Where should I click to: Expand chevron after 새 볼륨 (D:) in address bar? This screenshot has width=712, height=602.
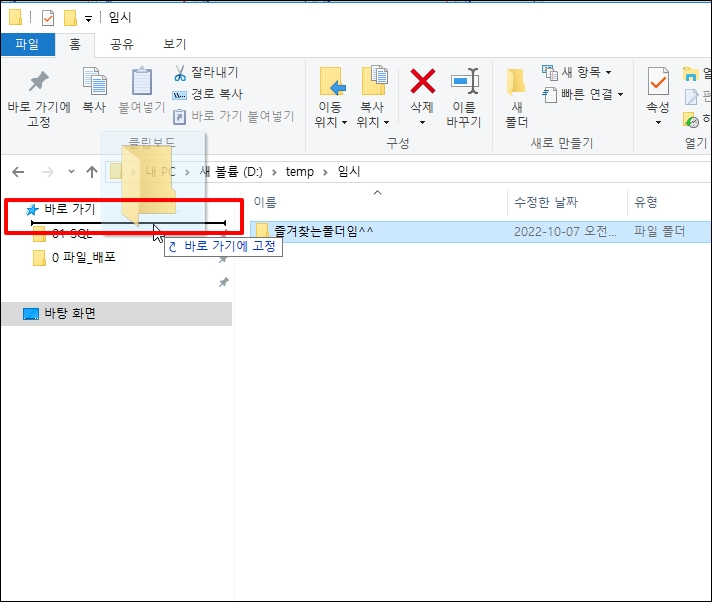pos(274,172)
